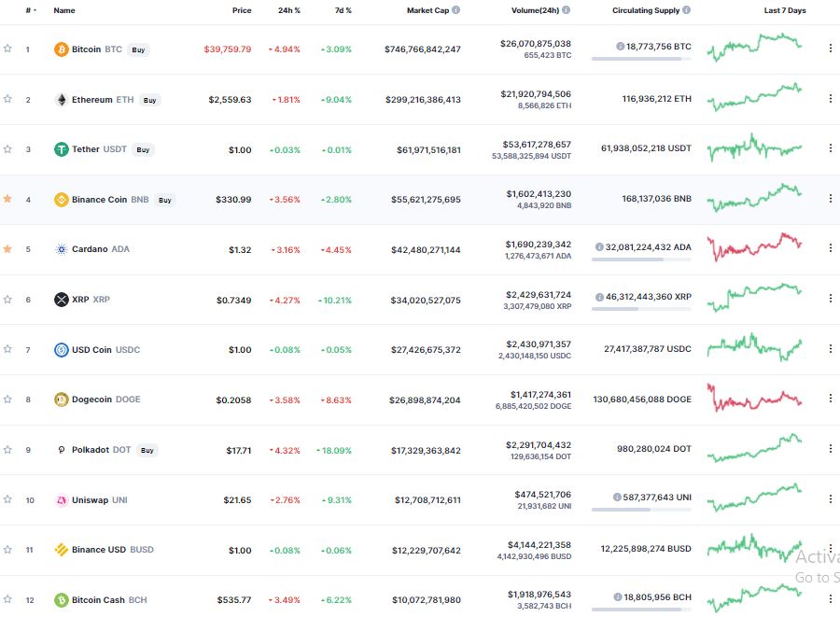Click the Circulating Supply info icon
This screenshot has height=617, width=840.
(686, 9)
